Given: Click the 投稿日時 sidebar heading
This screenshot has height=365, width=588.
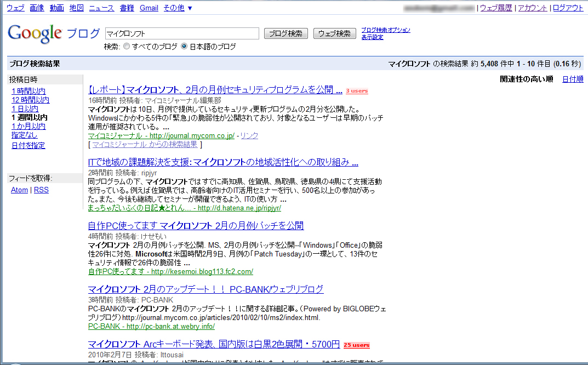Looking at the screenshot, I should [23, 79].
